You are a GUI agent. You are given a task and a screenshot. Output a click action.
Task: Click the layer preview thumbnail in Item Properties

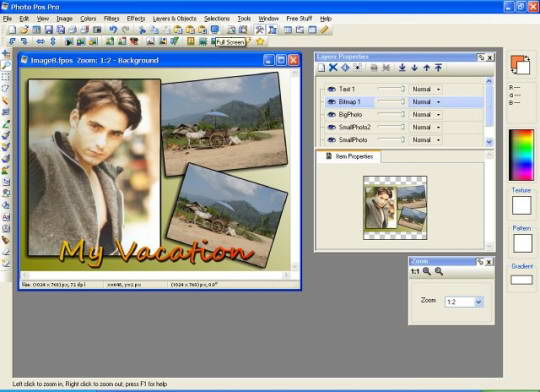click(x=395, y=208)
